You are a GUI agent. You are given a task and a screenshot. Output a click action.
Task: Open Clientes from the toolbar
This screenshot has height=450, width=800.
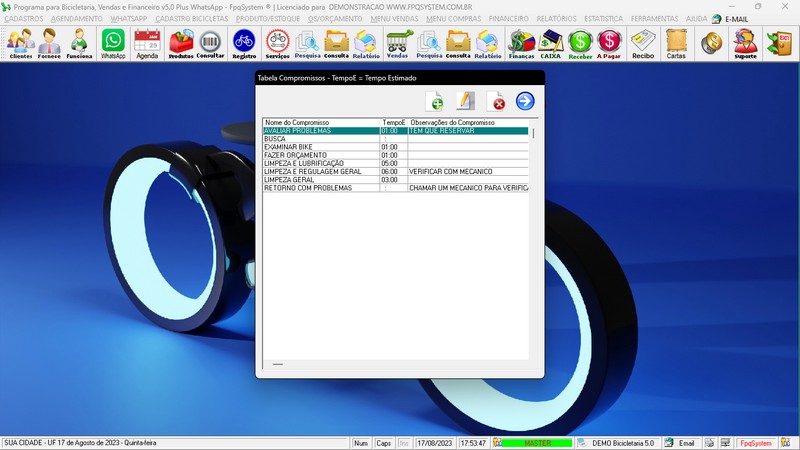point(20,43)
